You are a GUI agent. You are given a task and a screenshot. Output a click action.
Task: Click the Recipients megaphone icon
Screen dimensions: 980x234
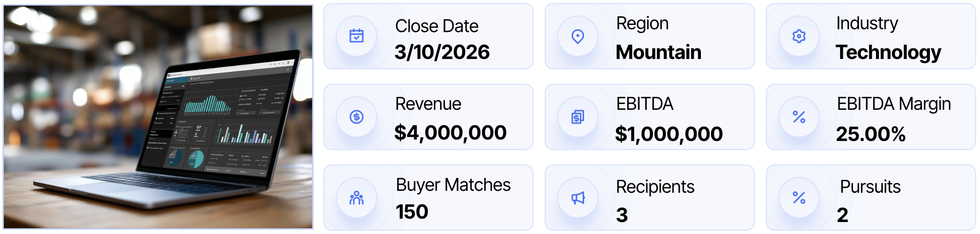(578, 198)
